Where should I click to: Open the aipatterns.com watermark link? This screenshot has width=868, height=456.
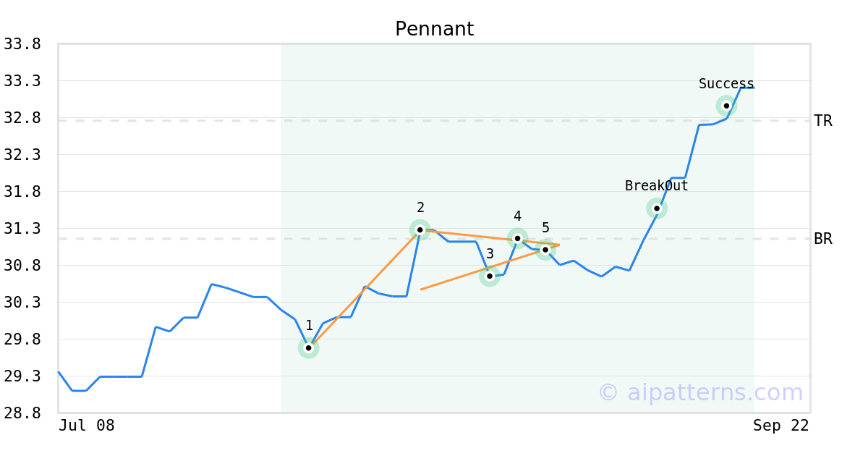700,392
